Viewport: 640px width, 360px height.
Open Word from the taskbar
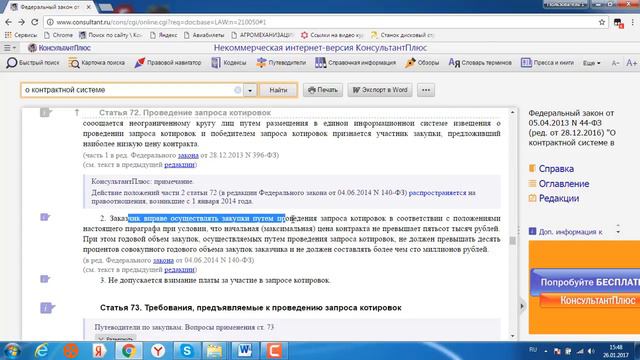pyautogui.click(x=245, y=351)
